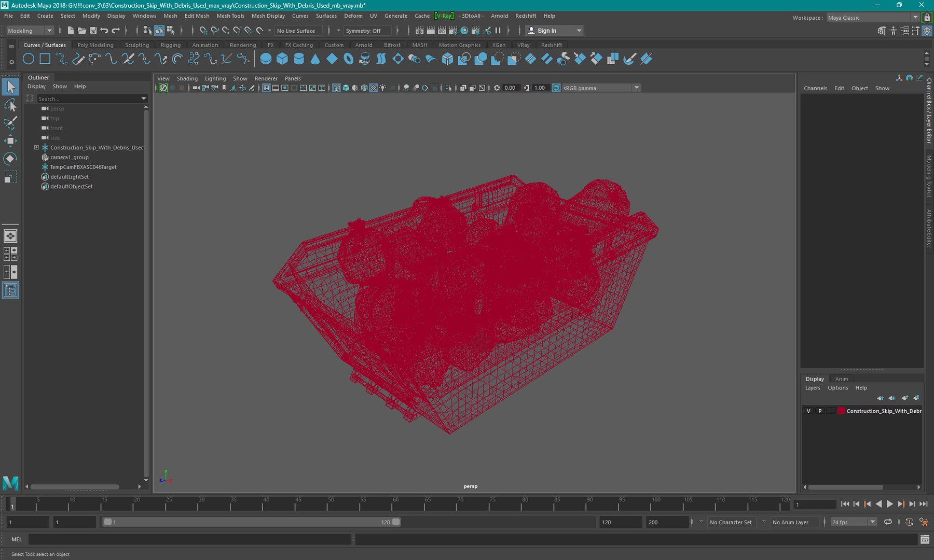Open scene icon in status line
Image resolution: width=934 pixels, height=560 pixels.
[82, 31]
